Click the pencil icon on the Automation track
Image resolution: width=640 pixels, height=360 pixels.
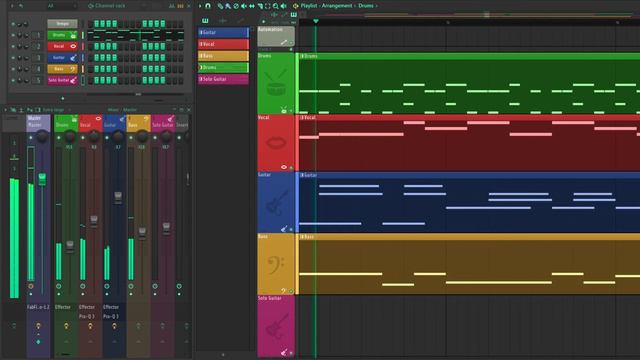284,42
